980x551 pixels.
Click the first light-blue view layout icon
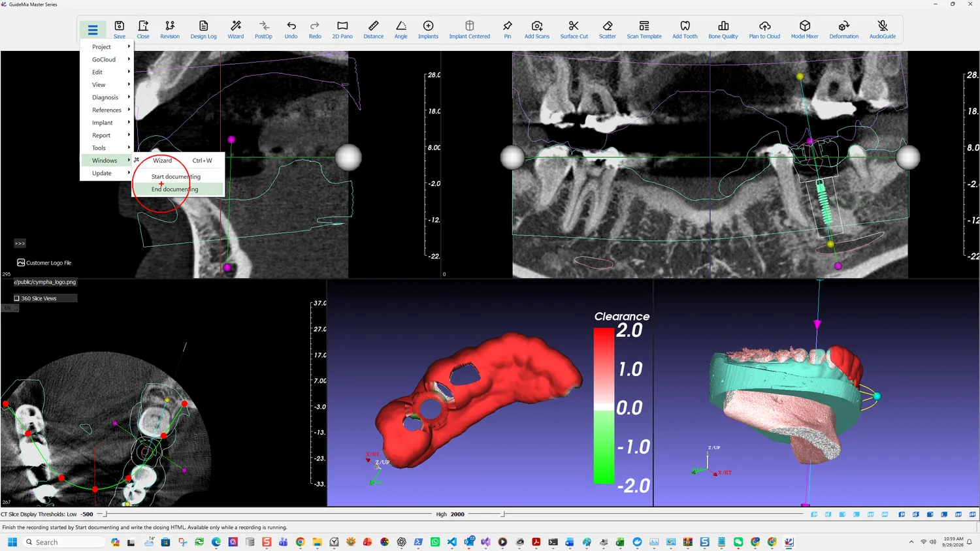tap(814, 514)
